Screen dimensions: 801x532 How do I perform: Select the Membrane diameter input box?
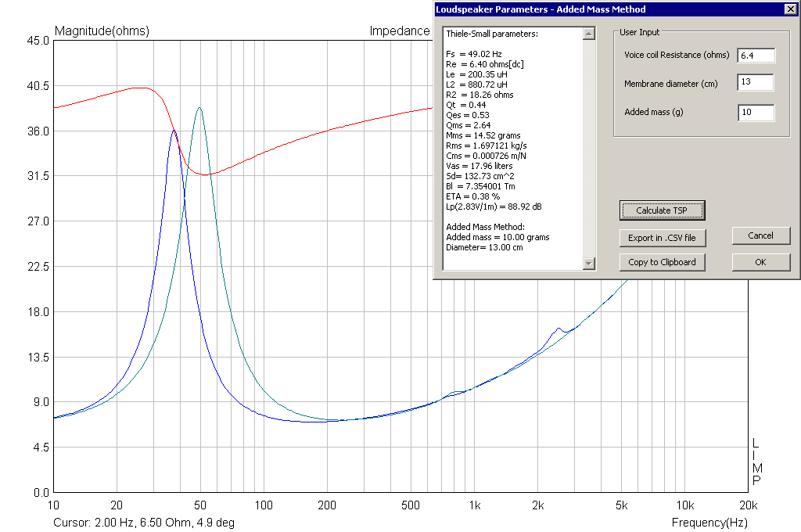756,82
